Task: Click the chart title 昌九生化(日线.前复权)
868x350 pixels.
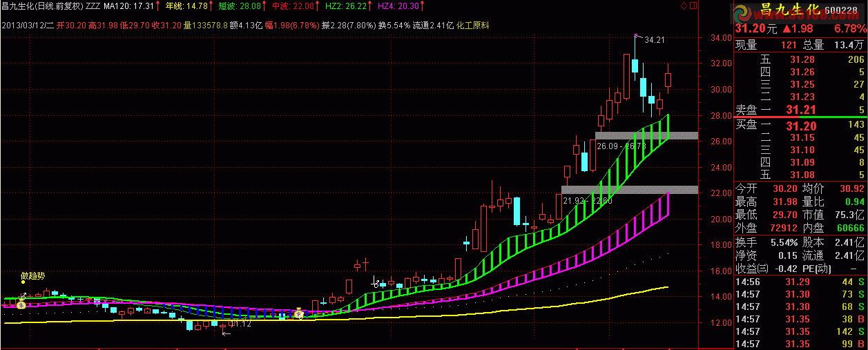Action: click(x=41, y=6)
